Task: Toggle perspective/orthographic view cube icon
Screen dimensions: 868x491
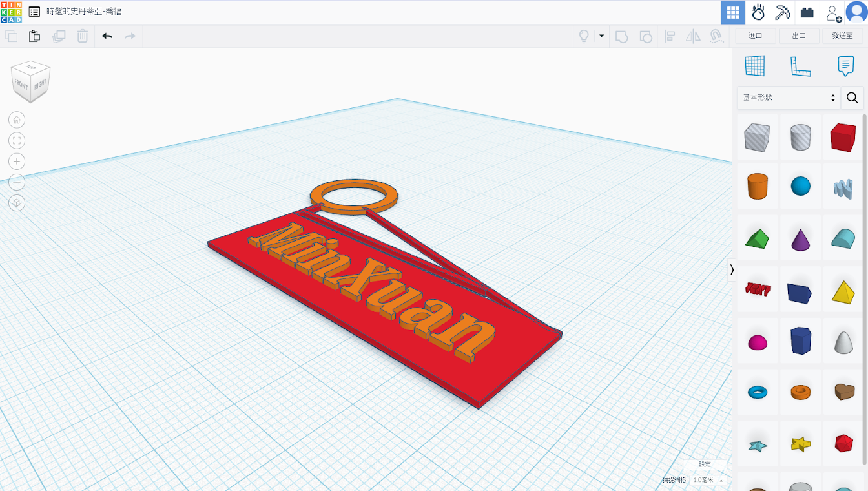Action: coord(17,203)
